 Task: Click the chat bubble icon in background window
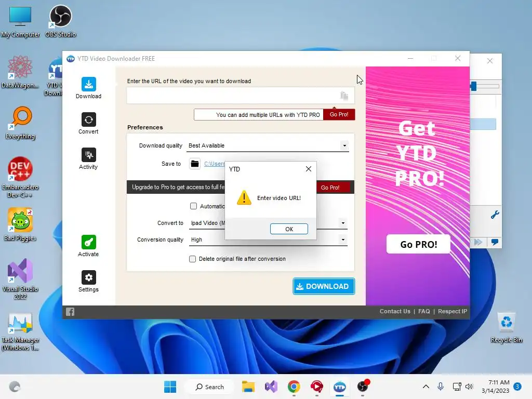(495, 242)
